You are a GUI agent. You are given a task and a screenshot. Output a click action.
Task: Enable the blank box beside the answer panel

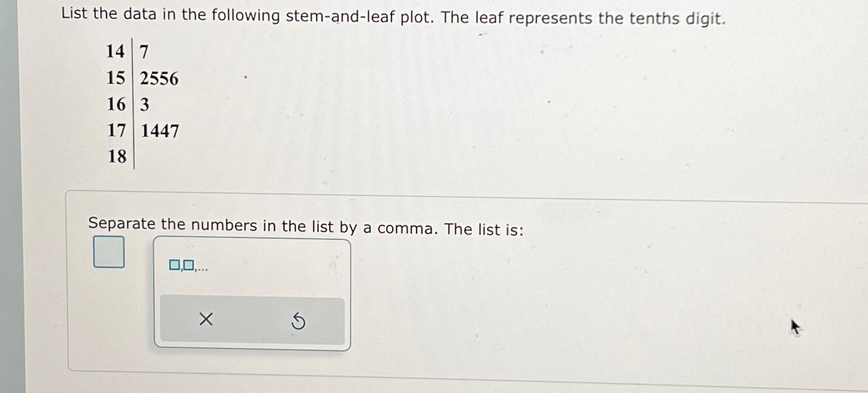pos(110,252)
